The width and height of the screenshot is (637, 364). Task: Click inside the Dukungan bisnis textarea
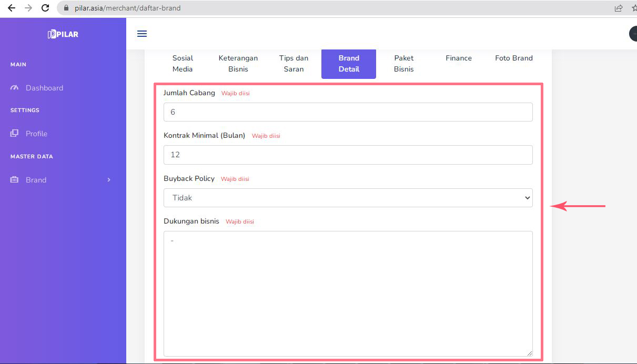pos(348,294)
